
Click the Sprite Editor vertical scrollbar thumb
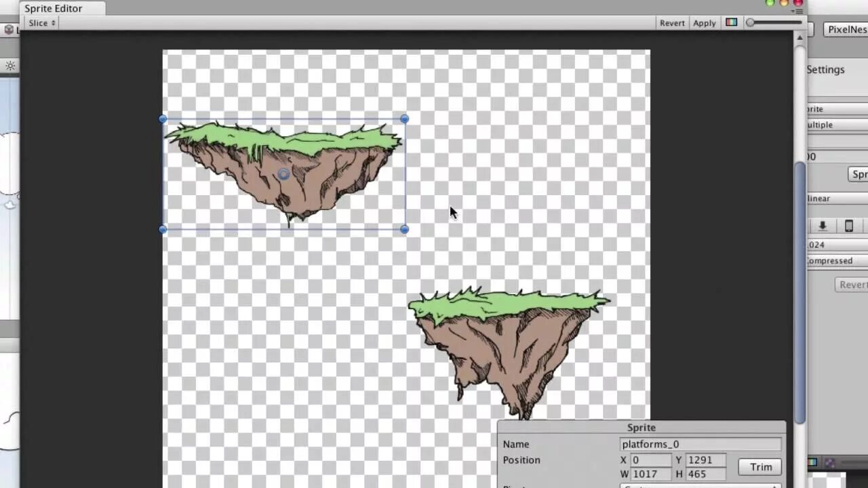tap(800, 291)
